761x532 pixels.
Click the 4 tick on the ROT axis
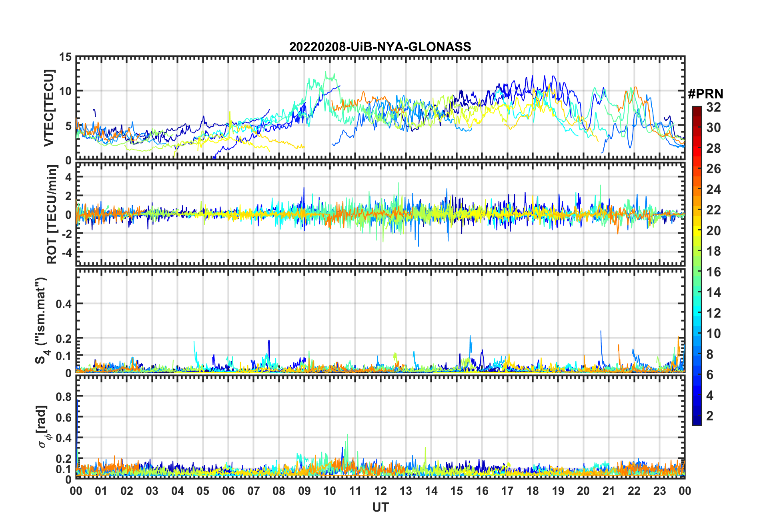[68, 177]
